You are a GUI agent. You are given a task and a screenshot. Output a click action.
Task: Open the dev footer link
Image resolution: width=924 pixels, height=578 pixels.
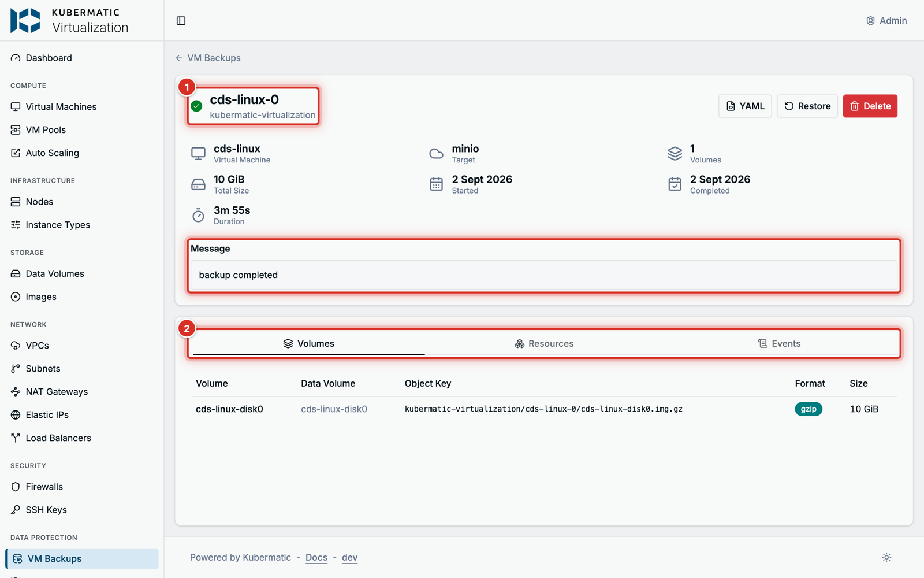(x=349, y=557)
